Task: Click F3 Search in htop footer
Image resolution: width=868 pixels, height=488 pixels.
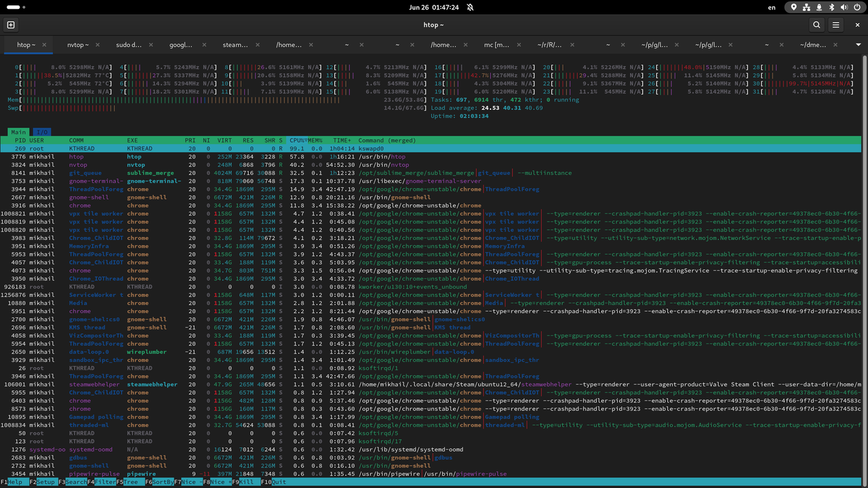Action: coord(73,482)
